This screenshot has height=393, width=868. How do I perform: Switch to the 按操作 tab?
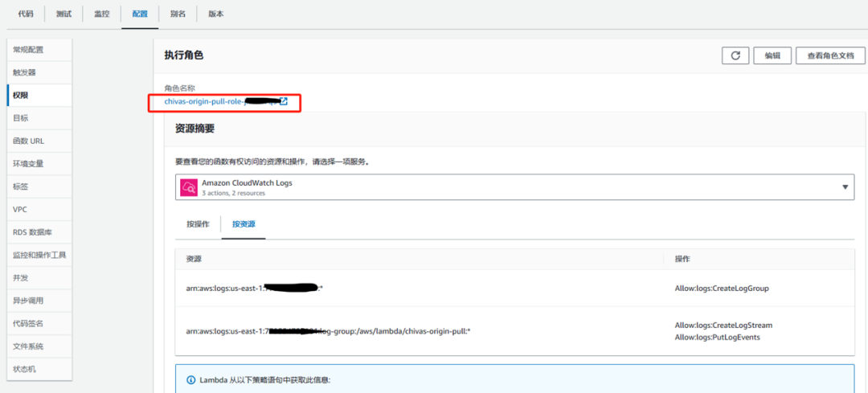(x=199, y=224)
